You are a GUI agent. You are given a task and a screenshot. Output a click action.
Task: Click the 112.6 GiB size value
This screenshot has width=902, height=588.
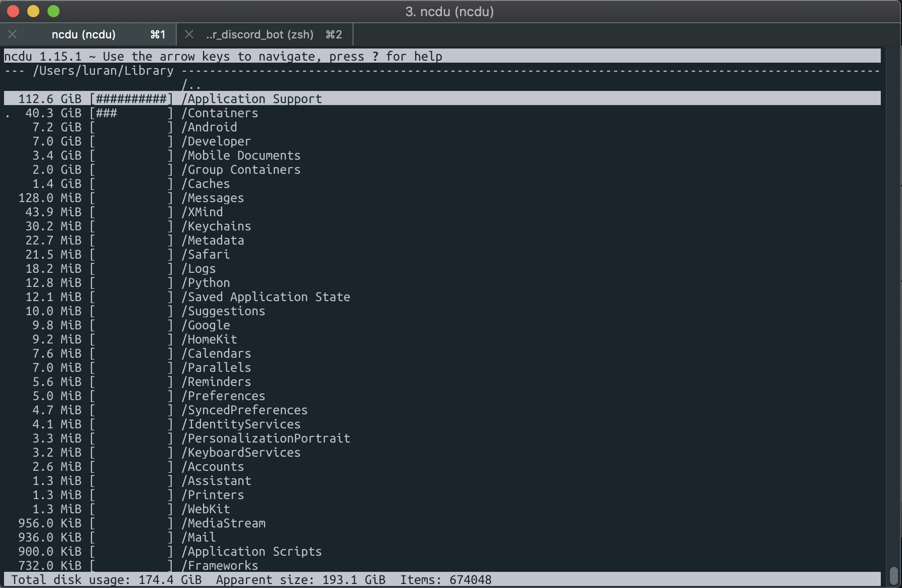49,99
